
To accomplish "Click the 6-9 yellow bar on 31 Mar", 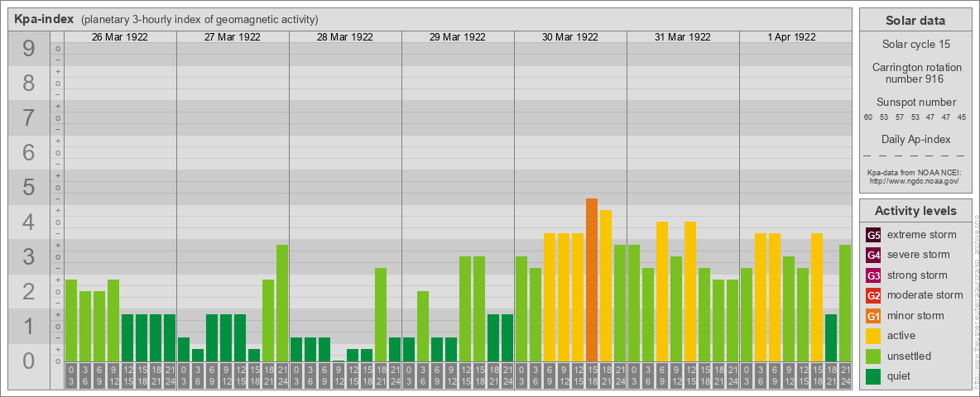I will coord(662,291).
